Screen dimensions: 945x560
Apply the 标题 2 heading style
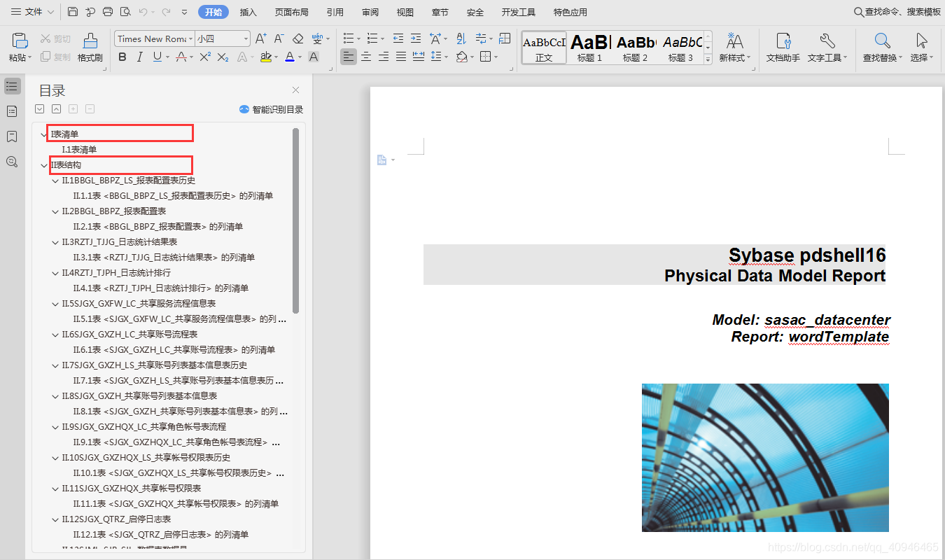pos(636,48)
